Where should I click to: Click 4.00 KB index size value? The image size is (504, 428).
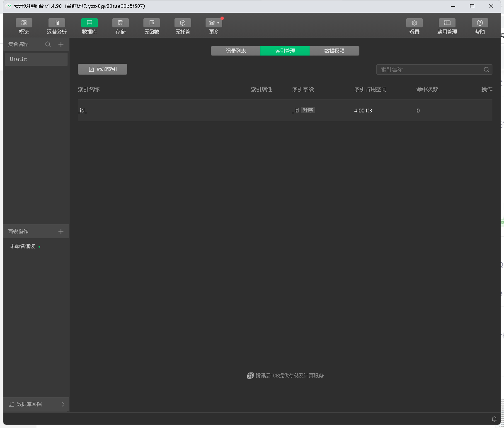(x=363, y=111)
